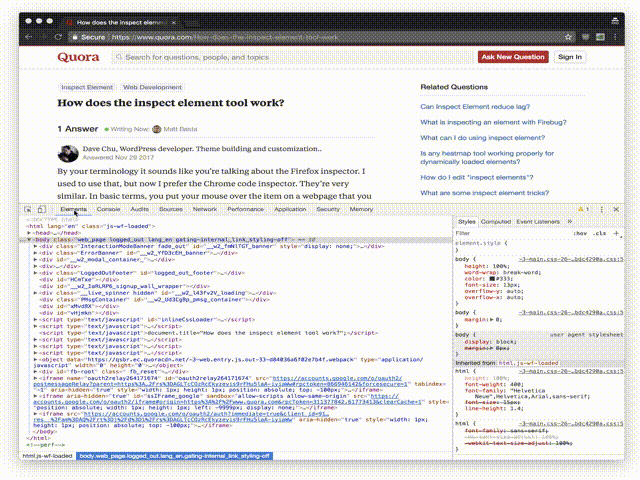Click the Secure lock indicator
Viewport: 640px width, 480px height.
(x=89, y=37)
